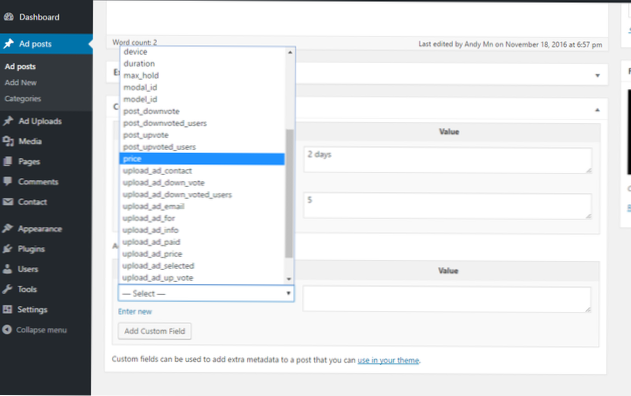Expand the collapsed panel below the editor

click(598, 75)
